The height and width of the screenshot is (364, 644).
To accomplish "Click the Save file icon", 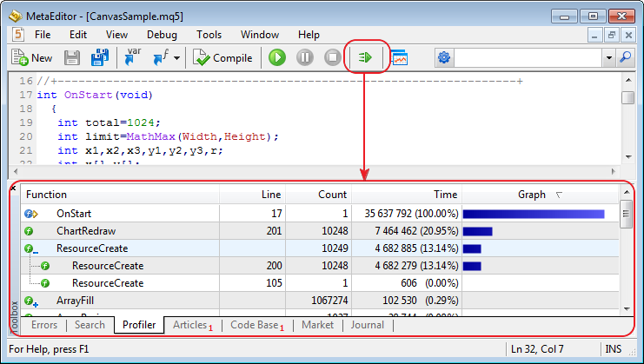I will [x=72, y=58].
